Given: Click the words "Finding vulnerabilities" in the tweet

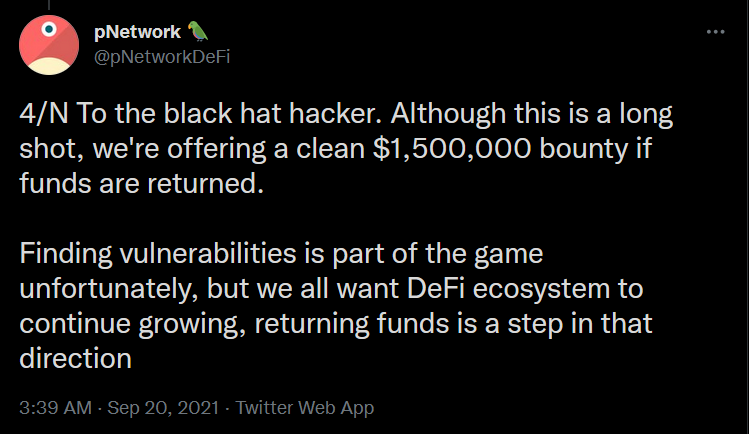Looking at the screenshot, I should [158, 253].
